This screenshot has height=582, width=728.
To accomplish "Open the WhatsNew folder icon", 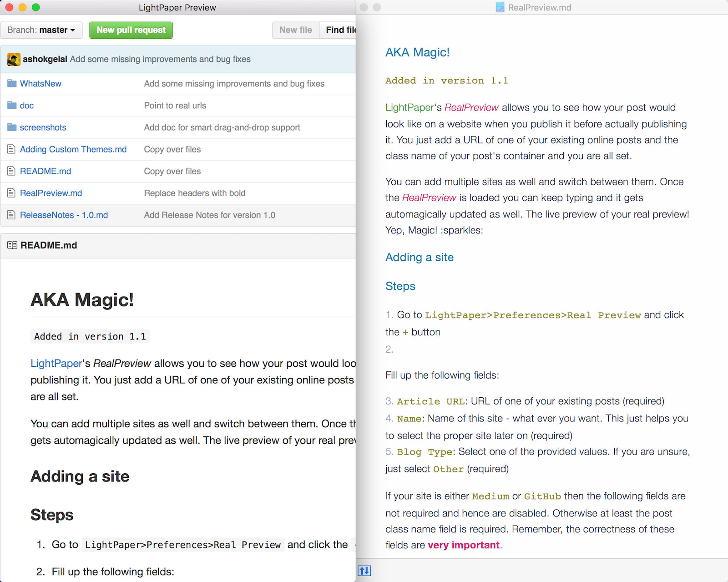I will pyautogui.click(x=12, y=84).
